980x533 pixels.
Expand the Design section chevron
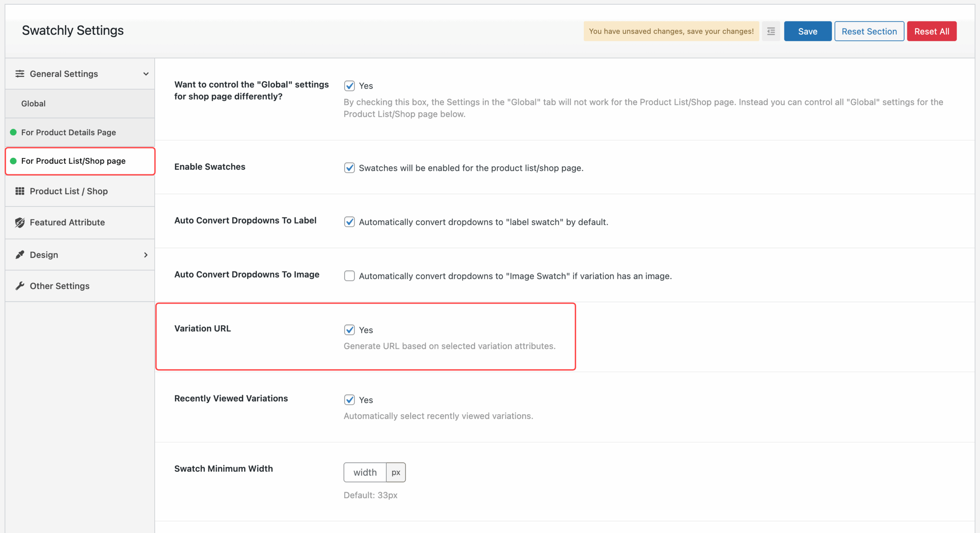(145, 255)
